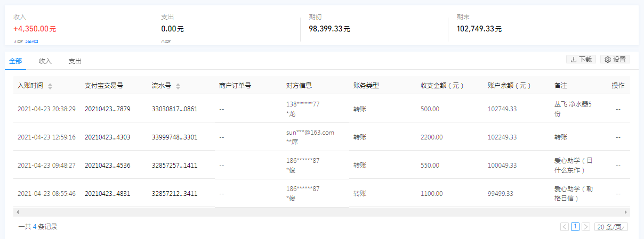Open the 20 条/页 page size dropdown

point(611,227)
